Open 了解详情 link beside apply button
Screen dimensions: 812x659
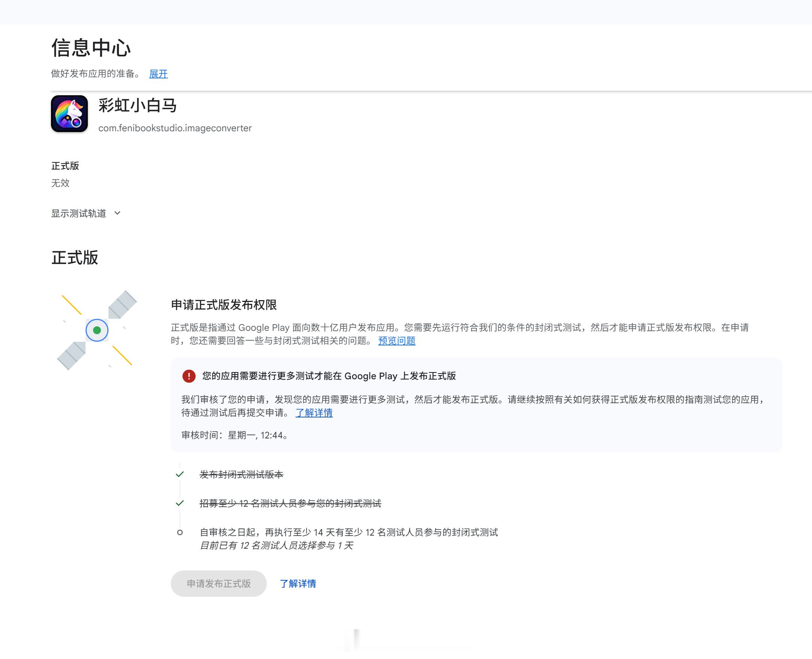point(298,584)
